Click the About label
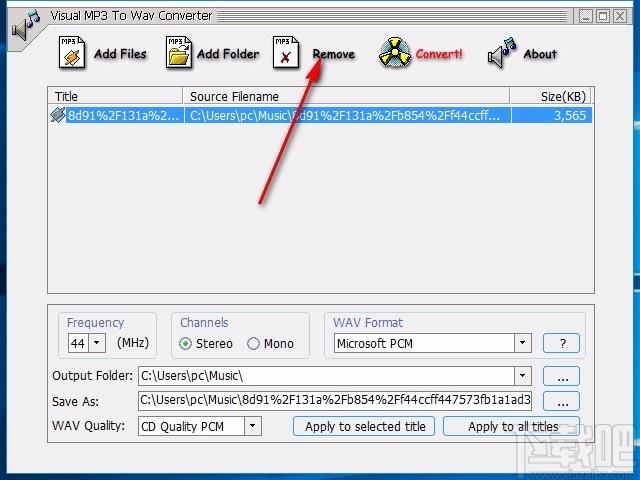 [x=540, y=54]
